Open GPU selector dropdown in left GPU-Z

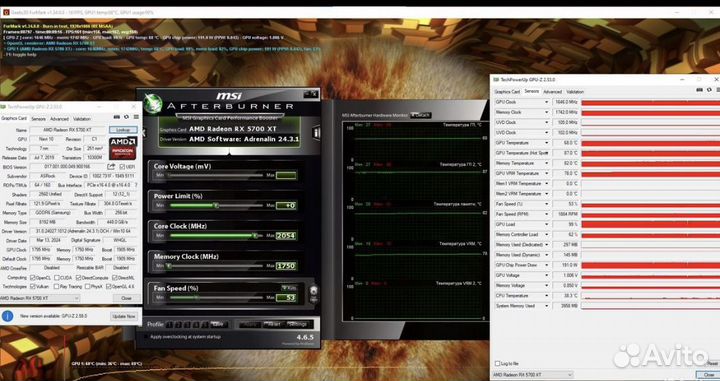pos(39,298)
